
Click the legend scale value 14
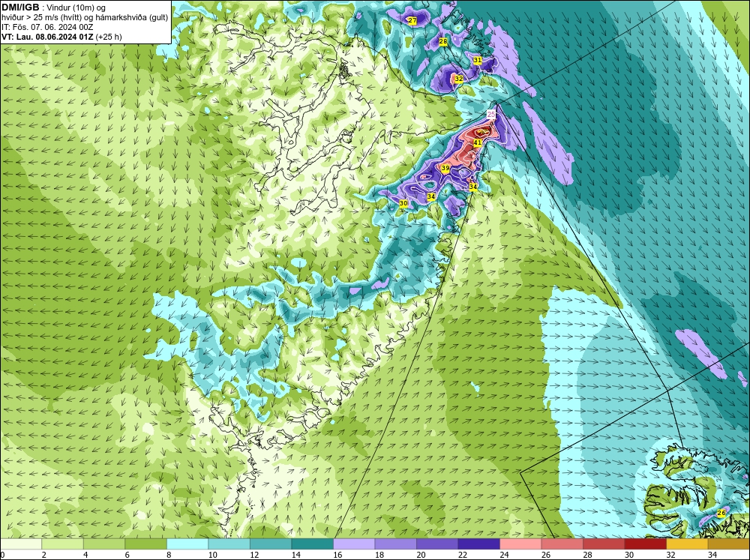point(296,555)
